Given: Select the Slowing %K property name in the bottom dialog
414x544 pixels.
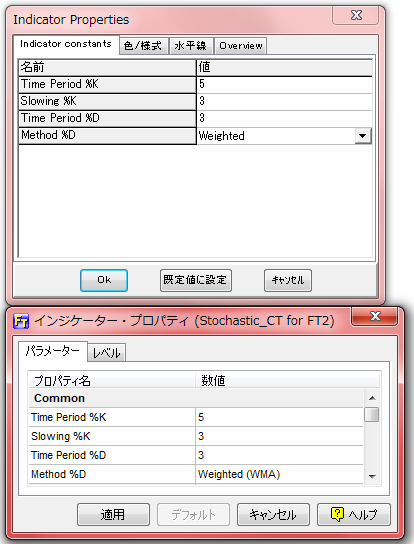Looking at the screenshot, I should tap(112, 436).
